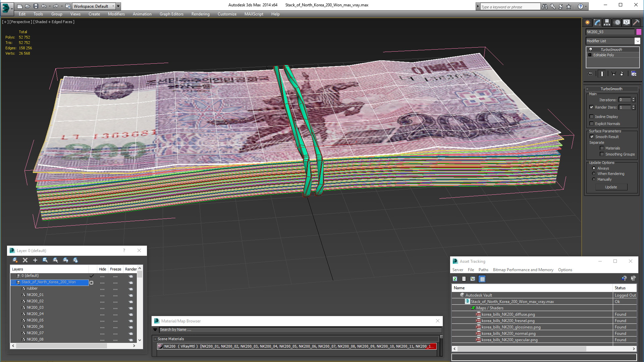This screenshot has height=362, width=644.
Task: Click Delete layer X icon
Action: (x=25, y=260)
